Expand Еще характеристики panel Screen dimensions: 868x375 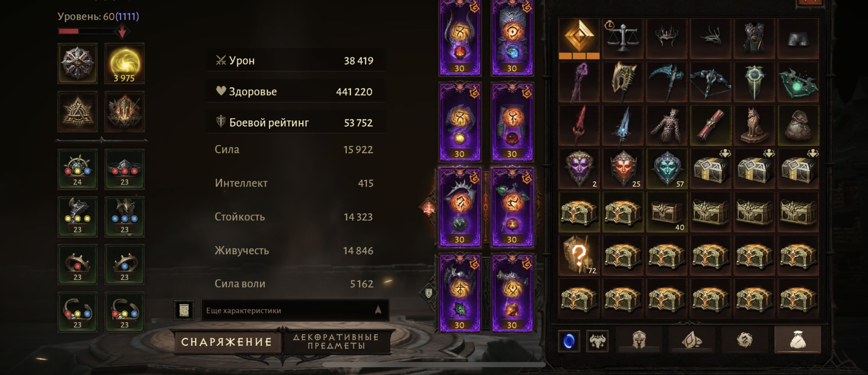click(x=295, y=310)
